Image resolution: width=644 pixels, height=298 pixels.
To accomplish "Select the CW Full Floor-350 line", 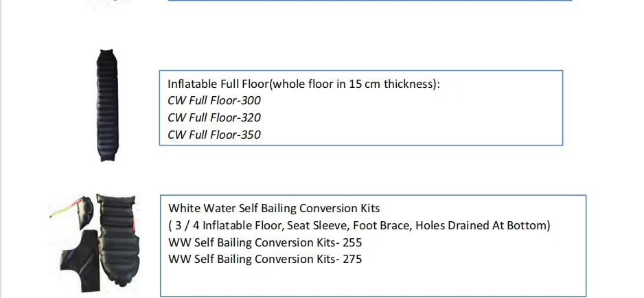I will 214,135.
